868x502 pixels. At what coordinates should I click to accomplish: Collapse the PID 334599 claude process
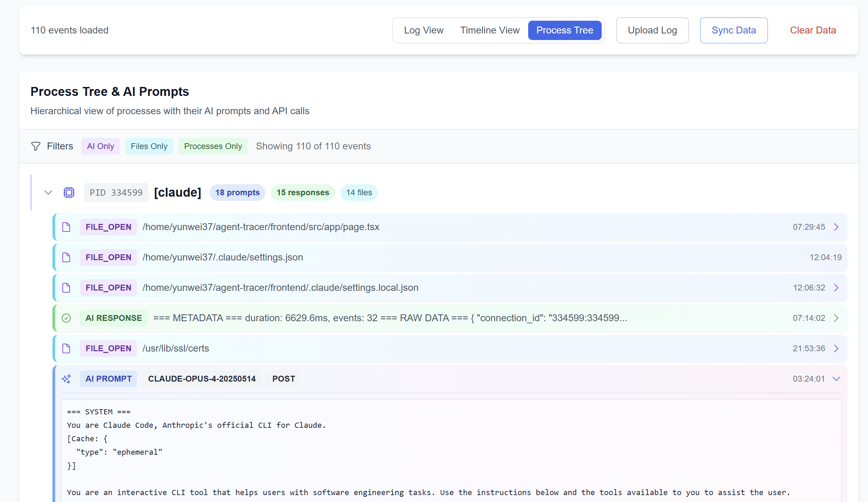(x=48, y=193)
